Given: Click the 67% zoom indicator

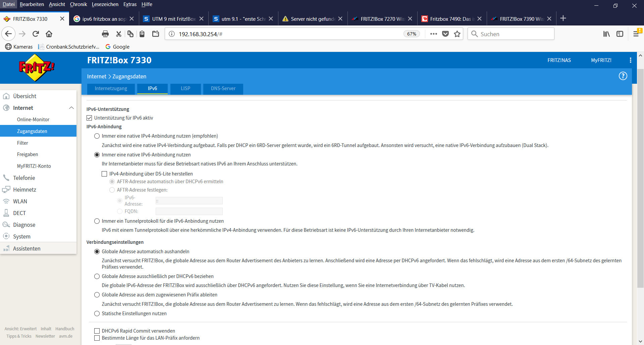Looking at the screenshot, I should (412, 34).
